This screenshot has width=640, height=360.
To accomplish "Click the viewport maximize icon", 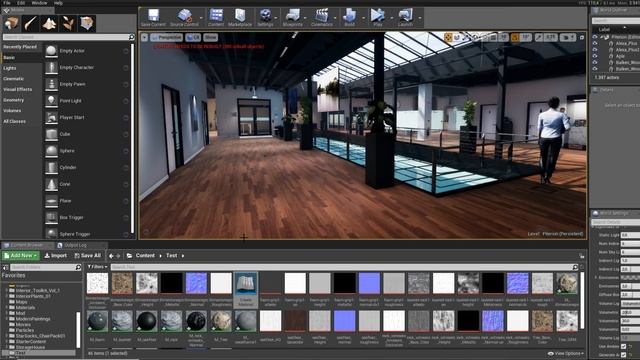I will coord(582,38).
